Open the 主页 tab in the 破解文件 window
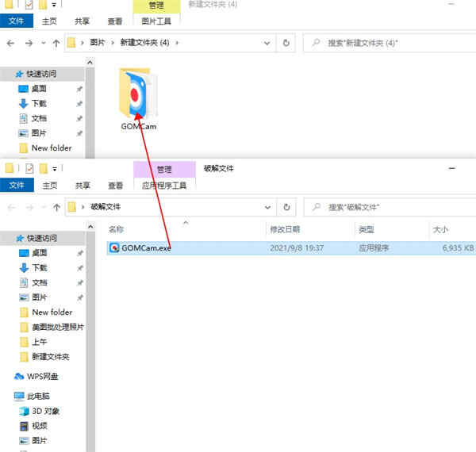 [x=50, y=186]
